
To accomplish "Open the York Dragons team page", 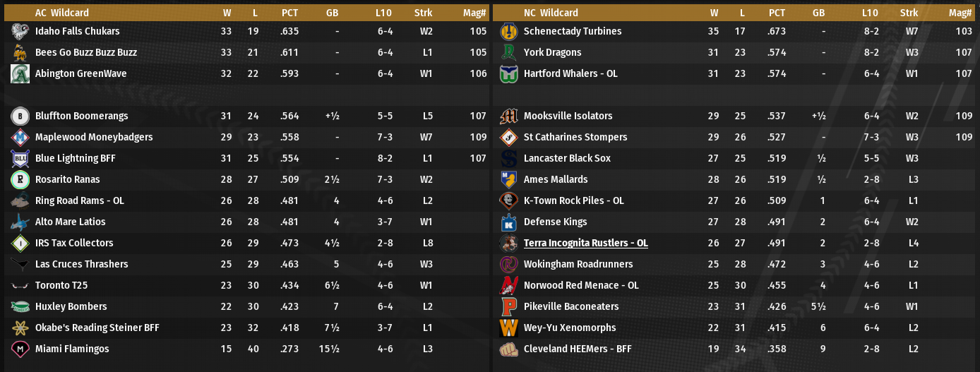I will tap(552, 52).
